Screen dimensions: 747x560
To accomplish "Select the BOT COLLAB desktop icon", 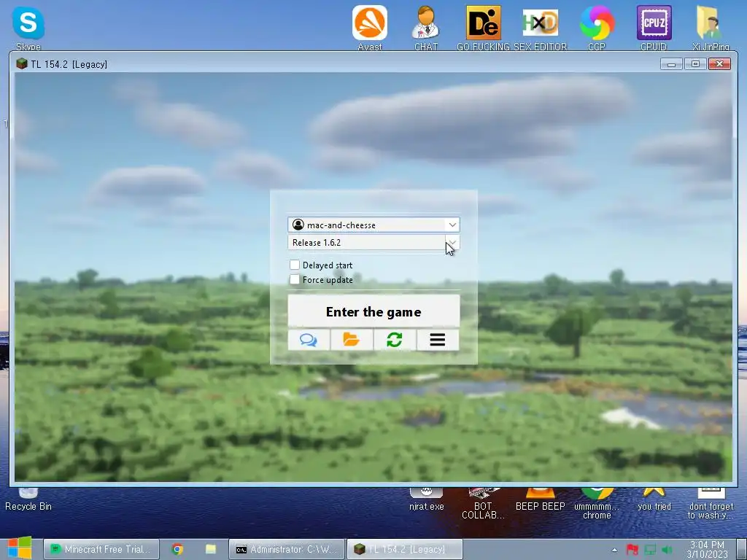I will coord(483,503).
